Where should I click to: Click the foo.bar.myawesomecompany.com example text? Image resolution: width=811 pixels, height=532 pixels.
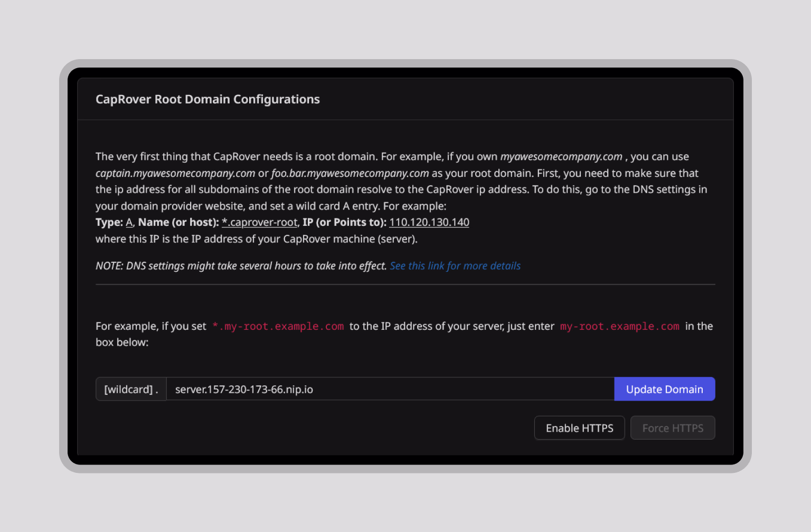click(x=350, y=173)
